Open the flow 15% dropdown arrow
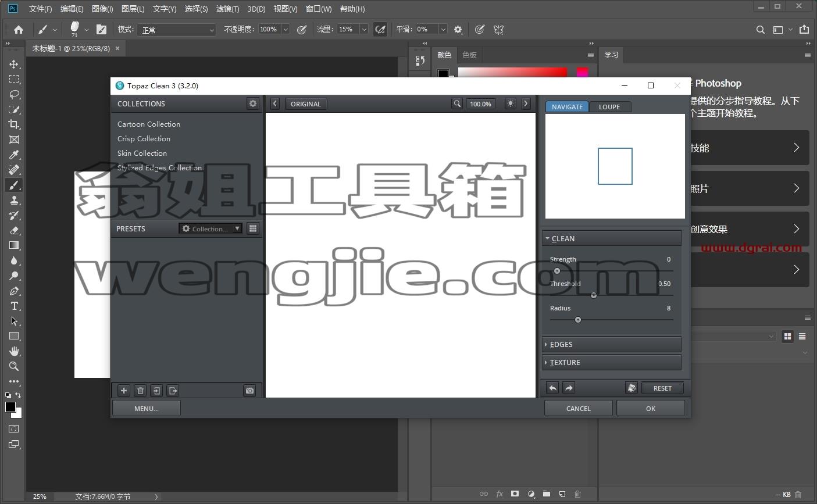This screenshot has width=817, height=504. [364, 30]
